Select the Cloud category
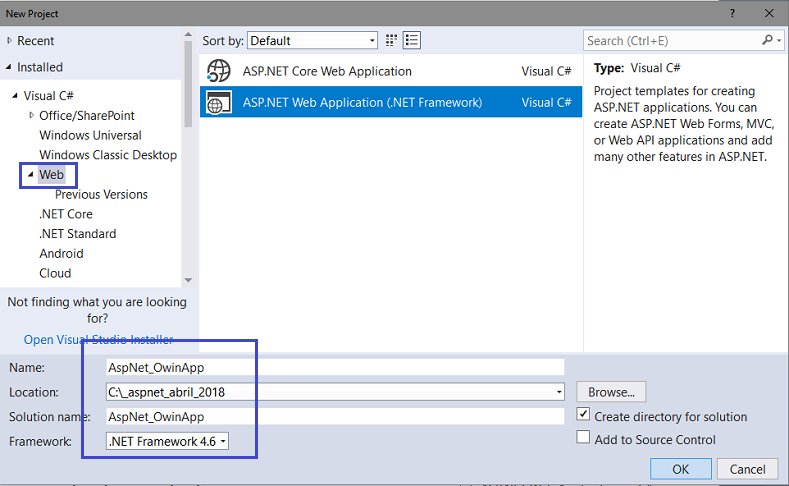 (x=55, y=273)
